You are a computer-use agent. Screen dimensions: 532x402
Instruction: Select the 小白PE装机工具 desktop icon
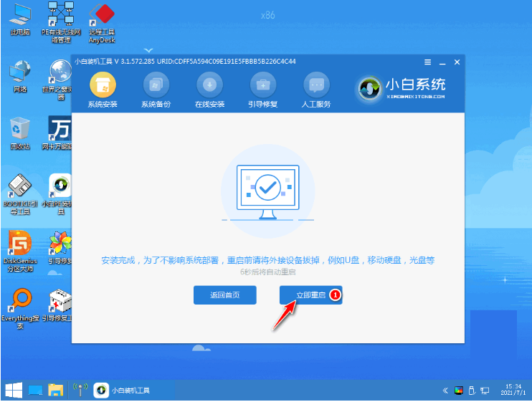pyautogui.click(x=58, y=195)
